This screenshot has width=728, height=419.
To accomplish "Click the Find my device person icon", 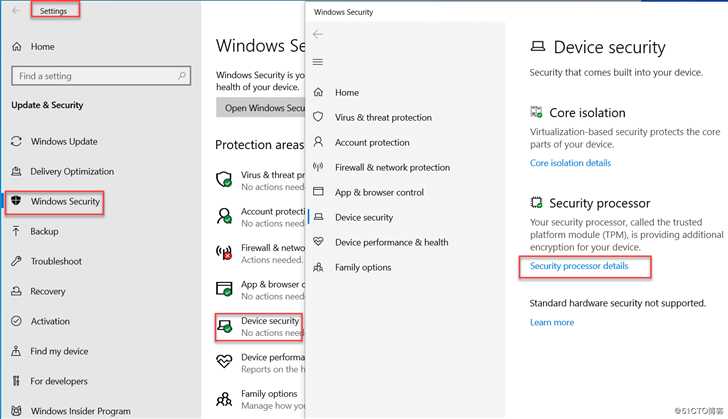I will [x=16, y=351].
